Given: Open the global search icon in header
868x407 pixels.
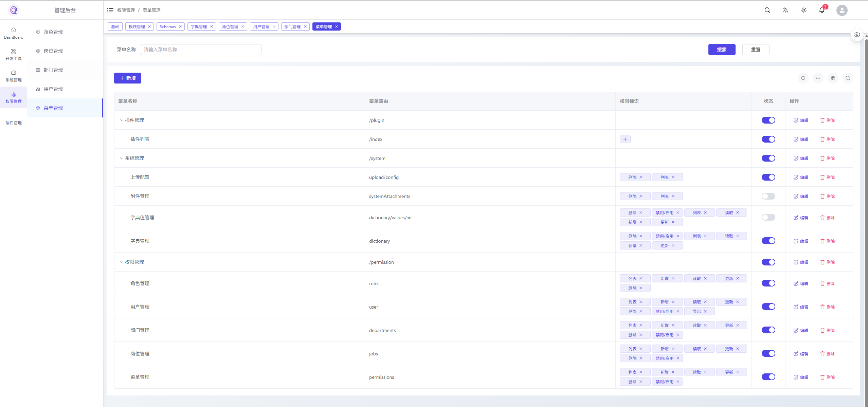Looking at the screenshot, I should click(x=767, y=10).
